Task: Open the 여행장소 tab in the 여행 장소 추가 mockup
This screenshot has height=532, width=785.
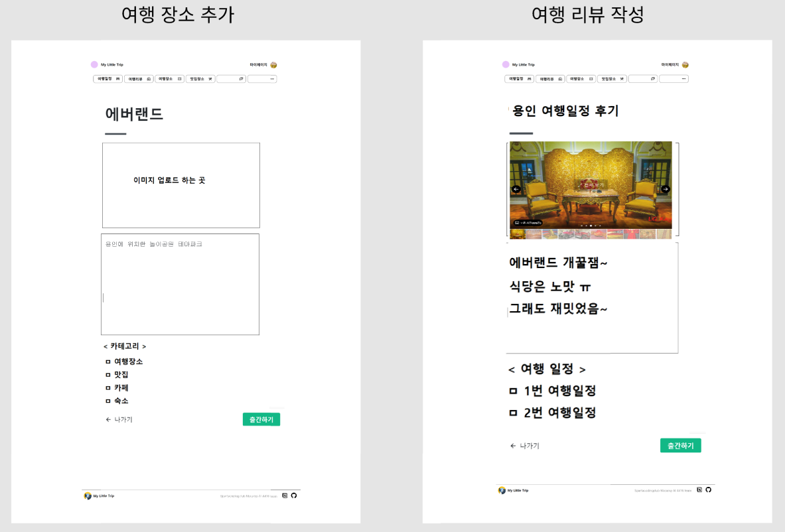Action: point(170,79)
